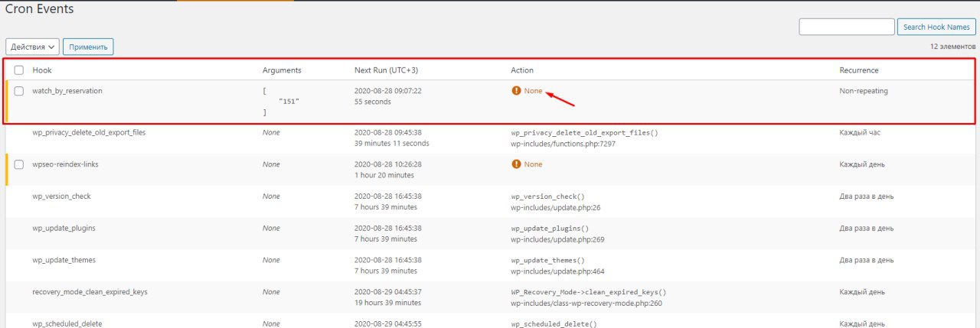The image size is (980, 328).
Task: Click the warning icon in wpseo-reindex-links row
Action: (516, 164)
